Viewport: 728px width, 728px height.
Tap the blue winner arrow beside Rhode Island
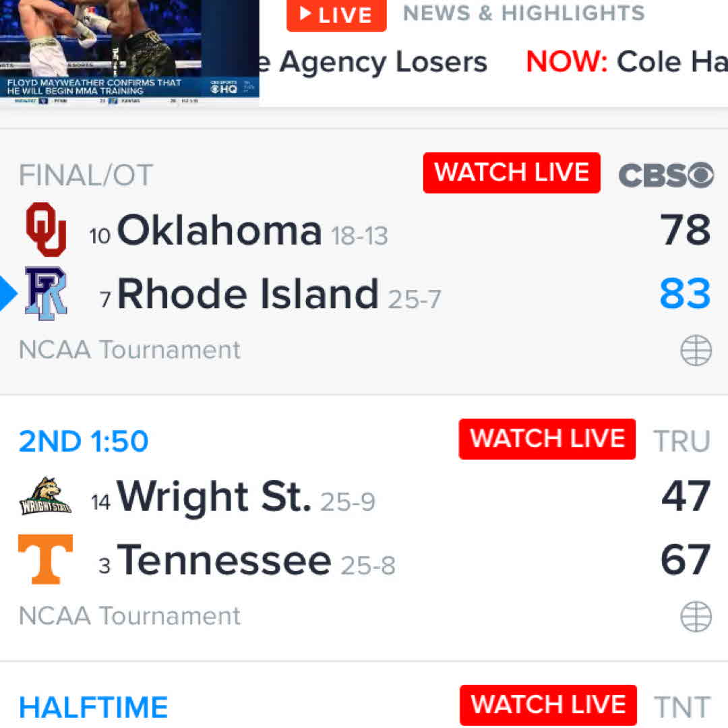pyautogui.click(x=8, y=294)
